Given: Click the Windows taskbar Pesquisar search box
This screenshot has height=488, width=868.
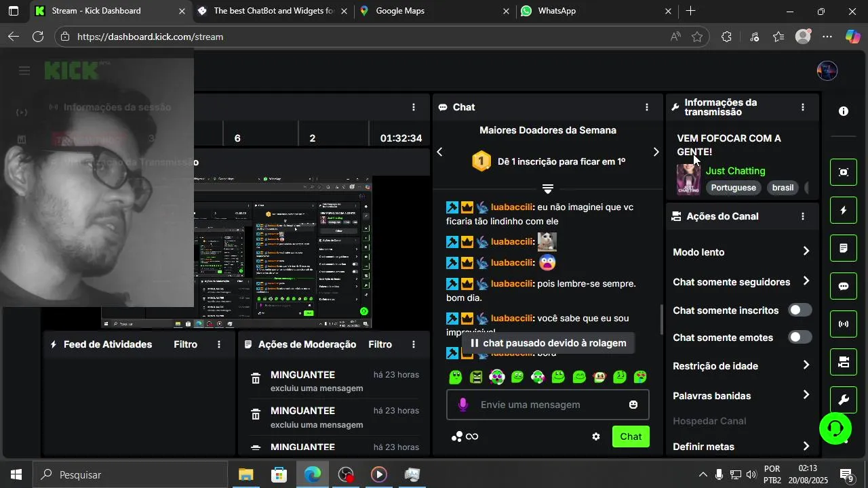Looking at the screenshot, I should (130, 474).
